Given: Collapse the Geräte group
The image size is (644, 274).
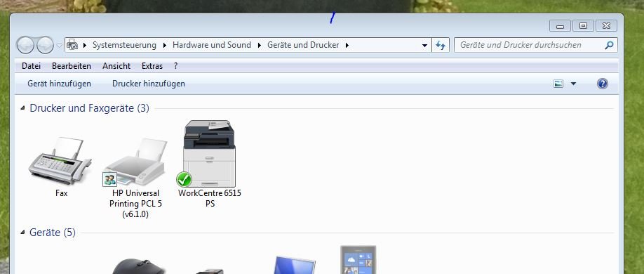Looking at the screenshot, I should coord(22,233).
